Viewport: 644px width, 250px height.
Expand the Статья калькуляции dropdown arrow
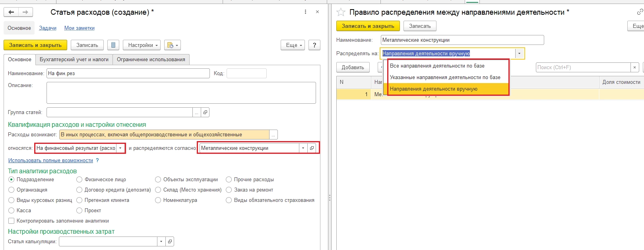(x=161, y=242)
